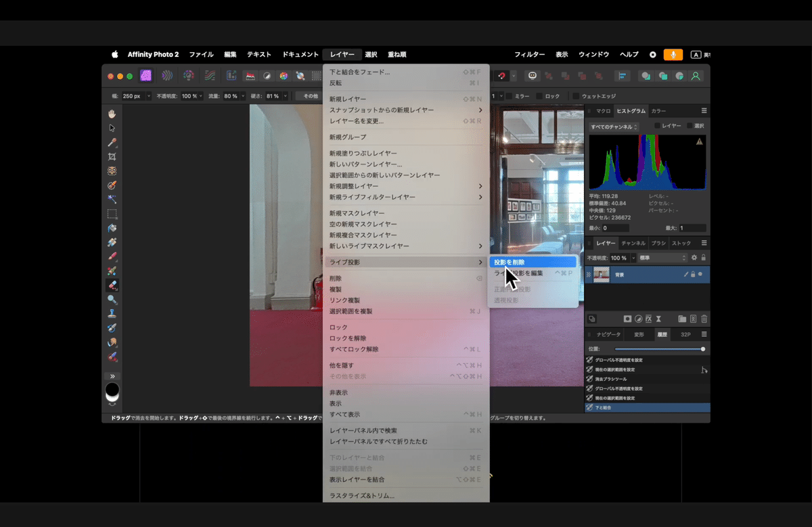Select the Move tool below the Hand tool
Viewport: 812px width, 527px height.
click(x=112, y=127)
